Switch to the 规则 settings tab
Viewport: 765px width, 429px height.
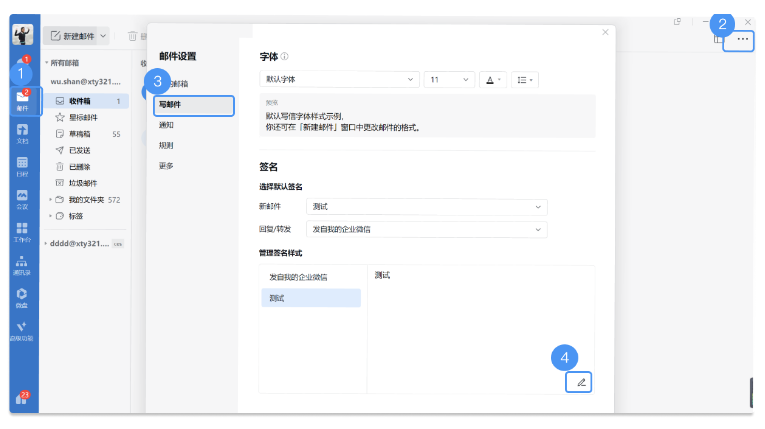tap(166, 145)
